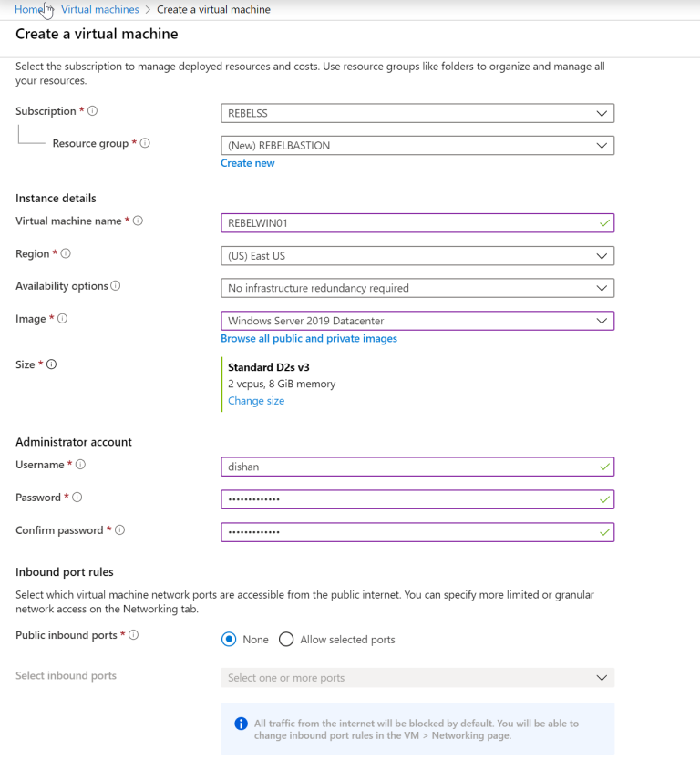Viewport: 700px width, 770px height.
Task: Open Virtual machines from the breadcrumb
Action: pos(99,9)
